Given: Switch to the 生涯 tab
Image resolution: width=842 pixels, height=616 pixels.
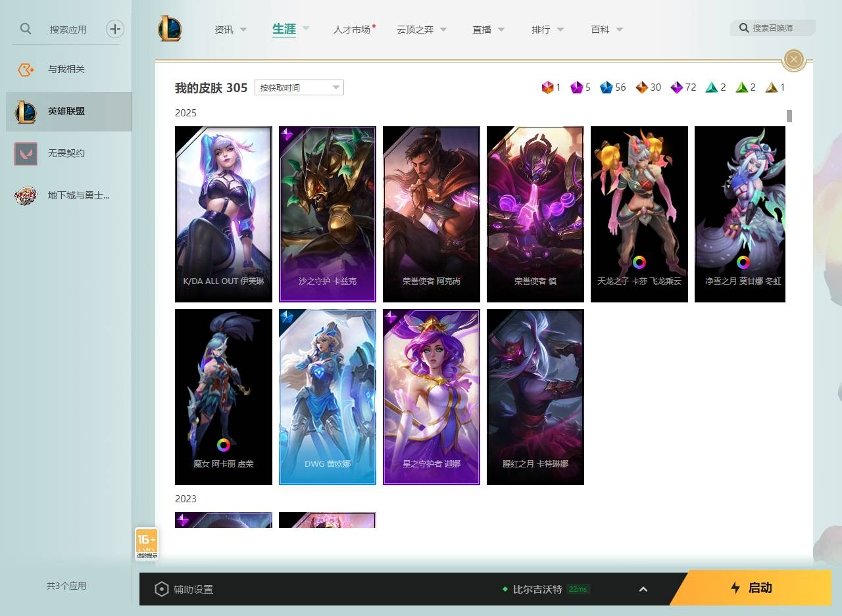Looking at the screenshot, I should 283,29.
